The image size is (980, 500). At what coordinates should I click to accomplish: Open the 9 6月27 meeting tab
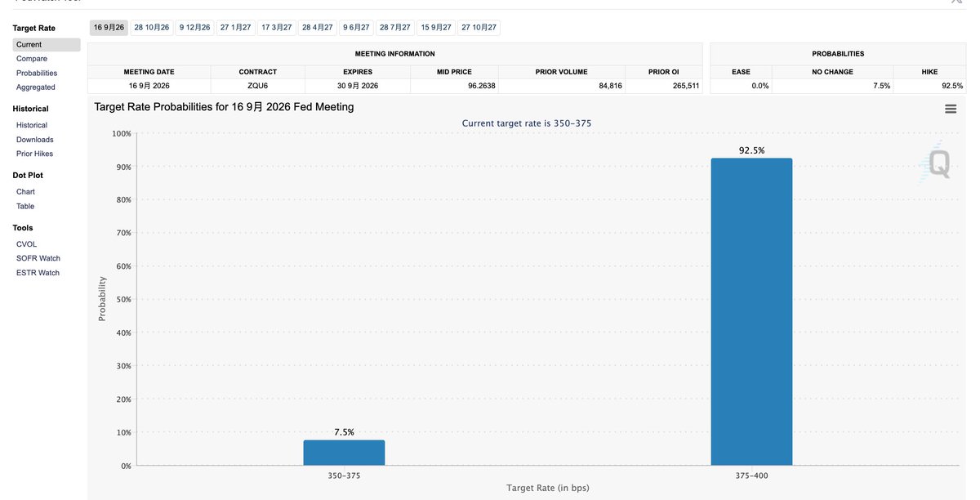[x=357, y=28]
